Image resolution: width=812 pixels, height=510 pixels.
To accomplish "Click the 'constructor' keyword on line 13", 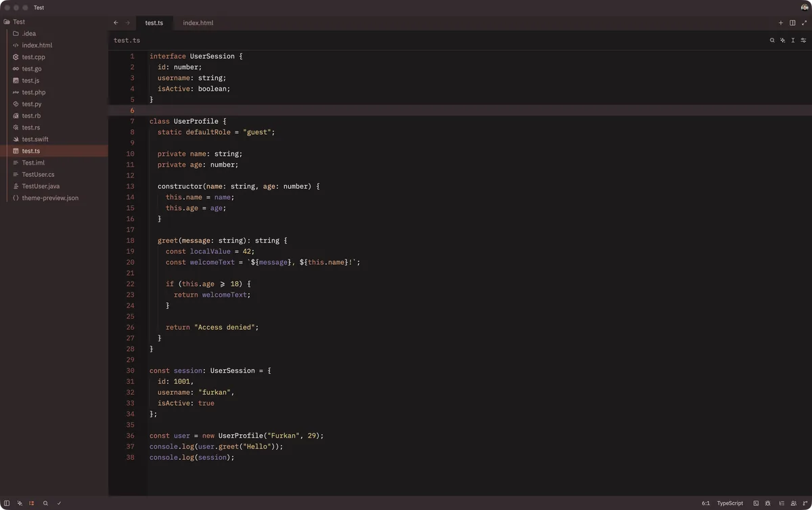I will [180, 186].
